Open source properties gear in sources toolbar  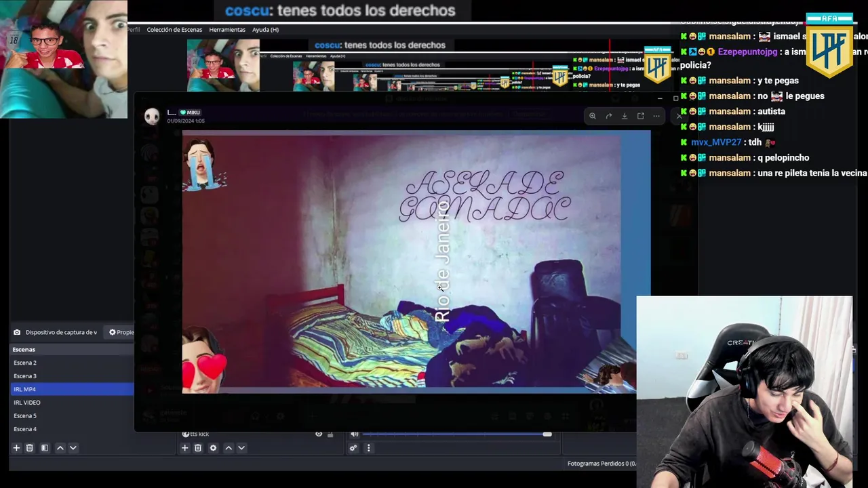coord(213,448)
